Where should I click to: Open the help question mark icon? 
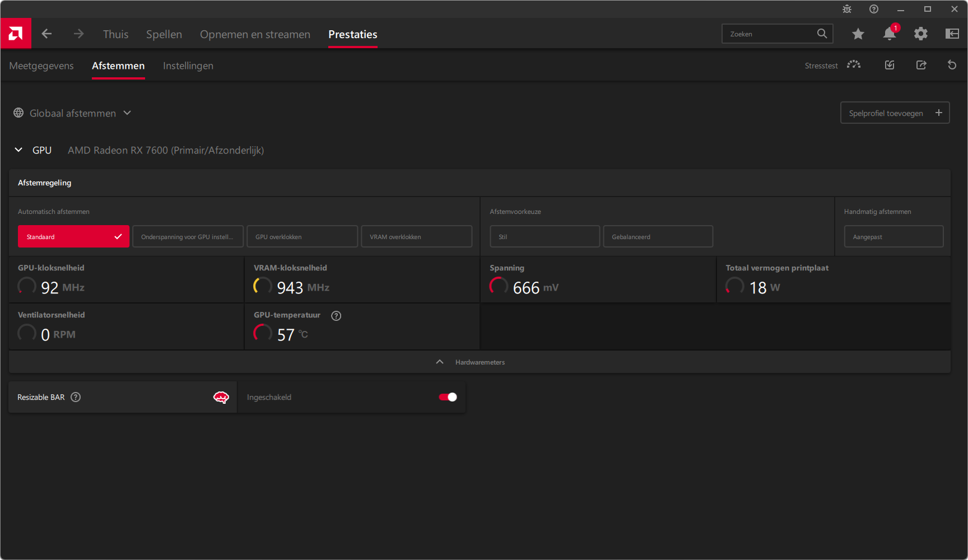click(x=874, y=9)
